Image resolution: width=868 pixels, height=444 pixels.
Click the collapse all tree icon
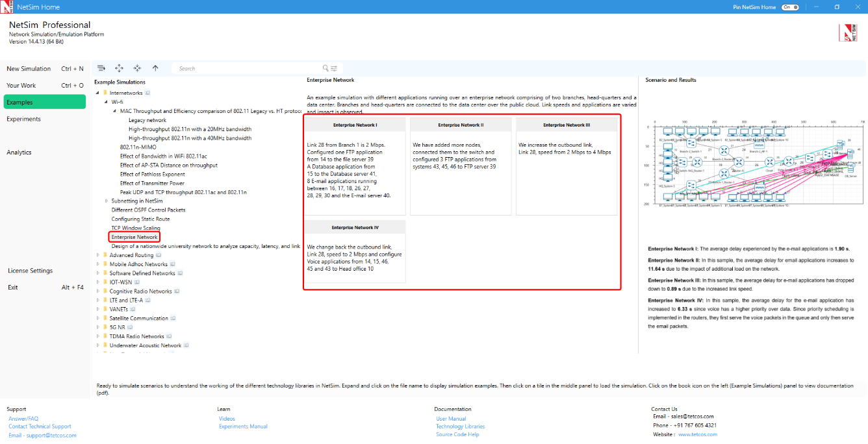click(137, 68)
